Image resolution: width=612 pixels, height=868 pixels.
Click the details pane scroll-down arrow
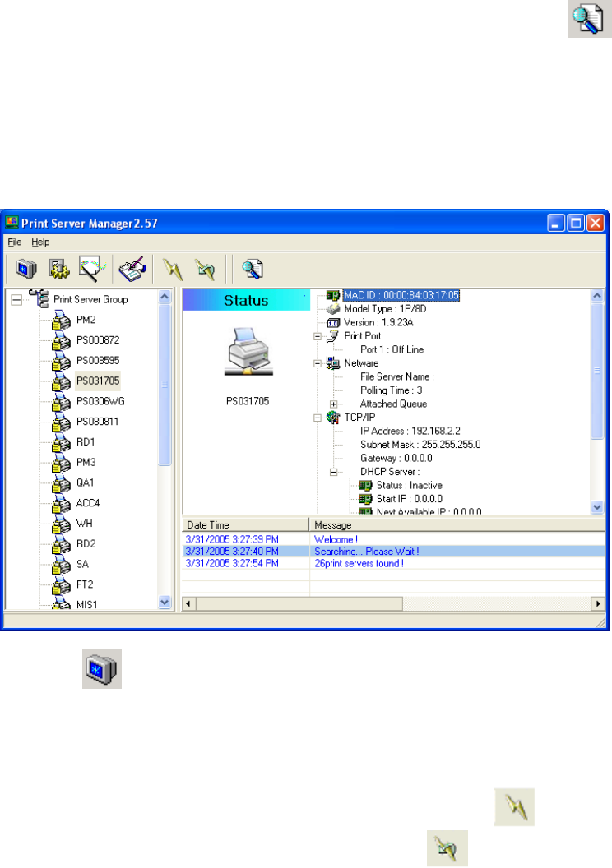point(597,506)
